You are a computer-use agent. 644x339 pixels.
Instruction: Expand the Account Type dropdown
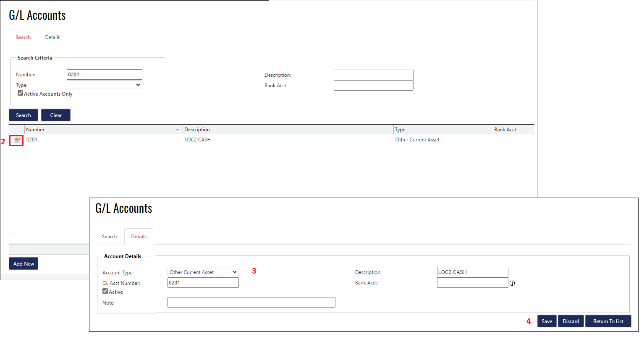(203, 272)
